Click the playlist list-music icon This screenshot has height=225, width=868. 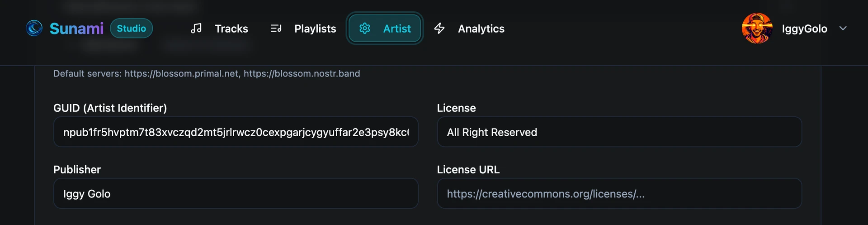pyautogui.click(x=276, y=29)
